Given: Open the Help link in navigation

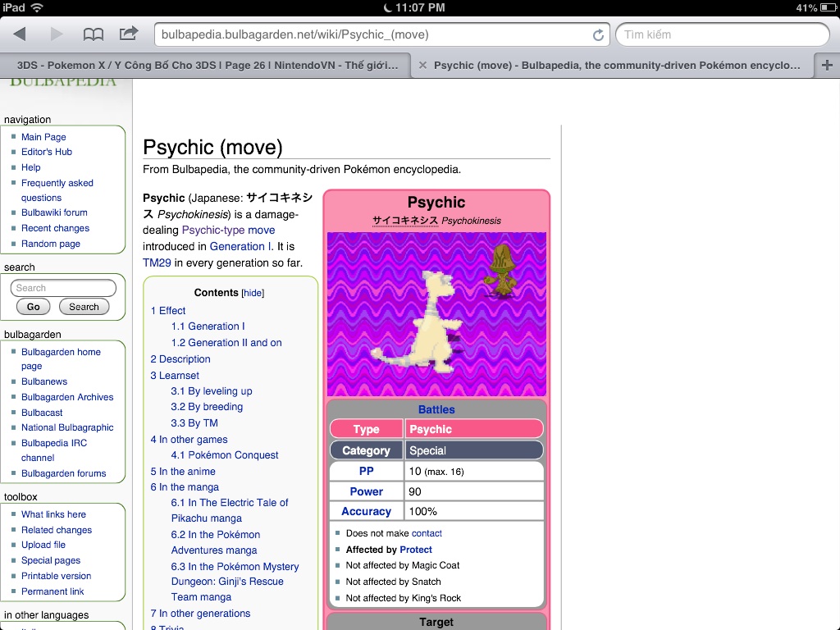Looking at the screenshot, I should pyautogui.click(x=30, y=167).
